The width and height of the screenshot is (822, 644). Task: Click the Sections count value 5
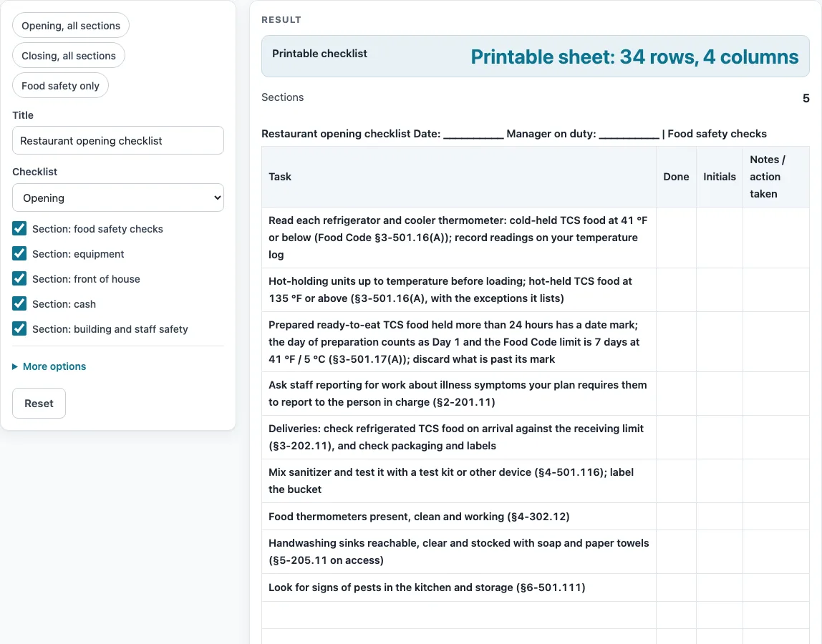(806, 98)
